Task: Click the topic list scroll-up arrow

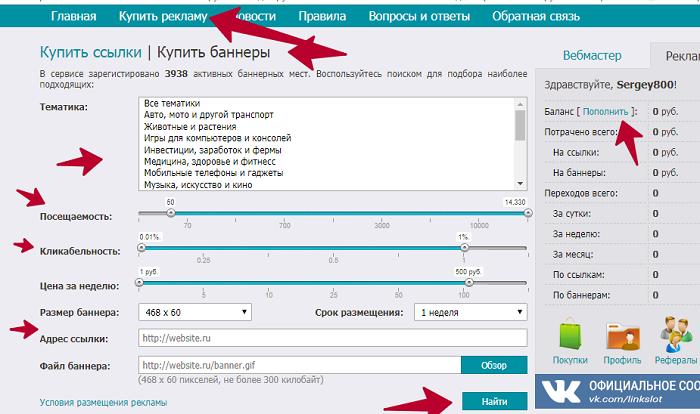Action: (520, 104)
